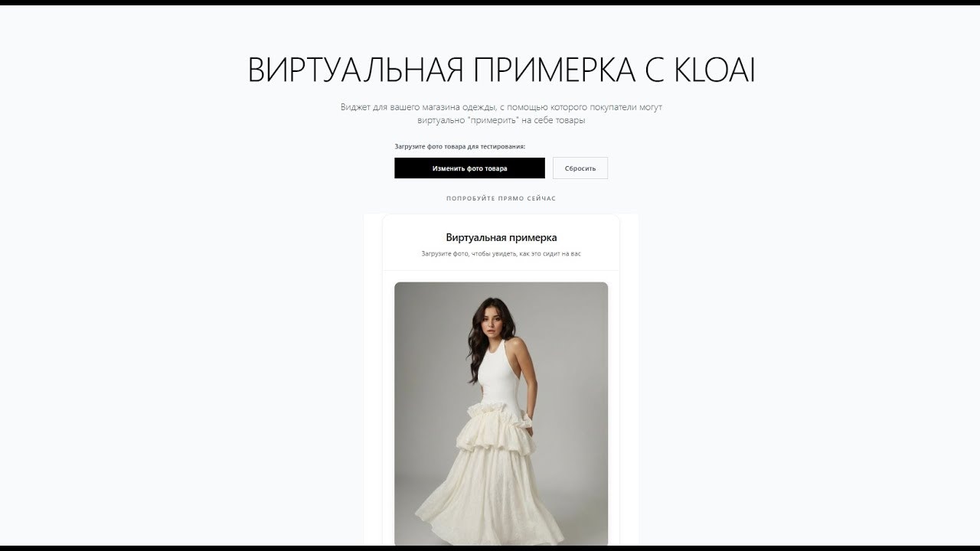
Task: Click the "ПОПРОБУЙТЕ ПРЯМО СЕЙЧАС" caption
Action: pos(501,198)
